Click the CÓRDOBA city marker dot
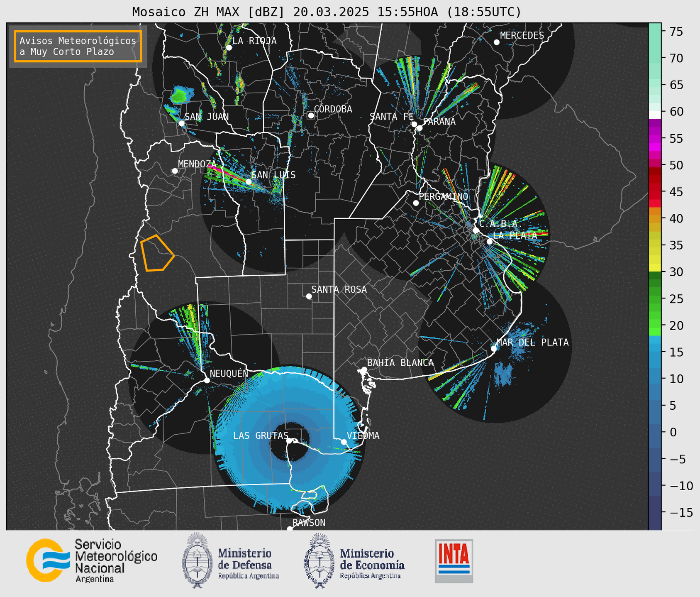The height and width of the screenshot is (597, 700). click(x=311, y=115)
